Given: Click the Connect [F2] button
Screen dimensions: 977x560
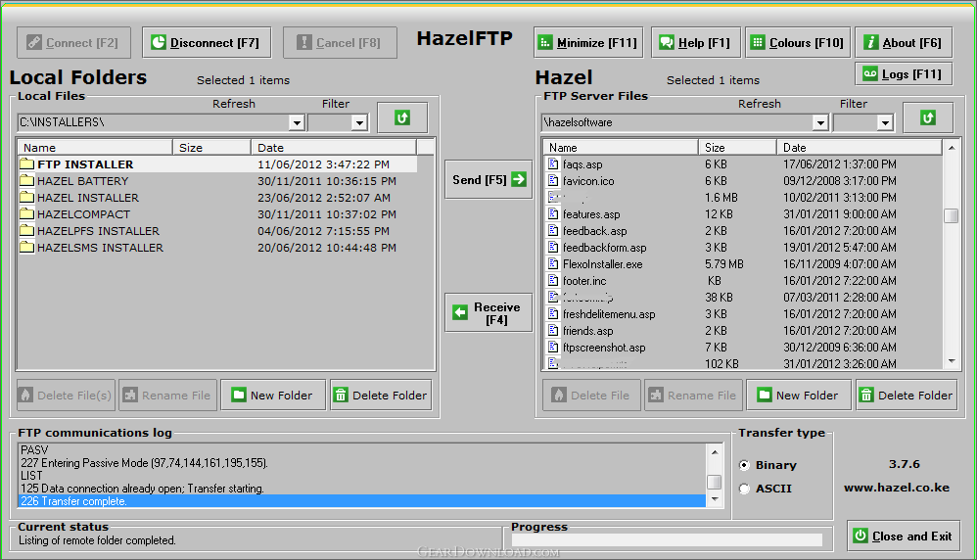Looking at the screenshot, I should tap(73, 42).
